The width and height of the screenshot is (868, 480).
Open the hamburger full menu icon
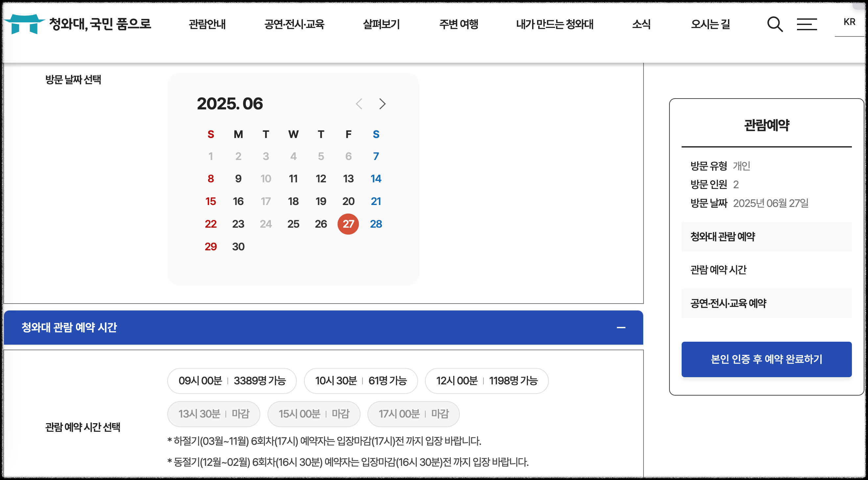tap(806, 24)
